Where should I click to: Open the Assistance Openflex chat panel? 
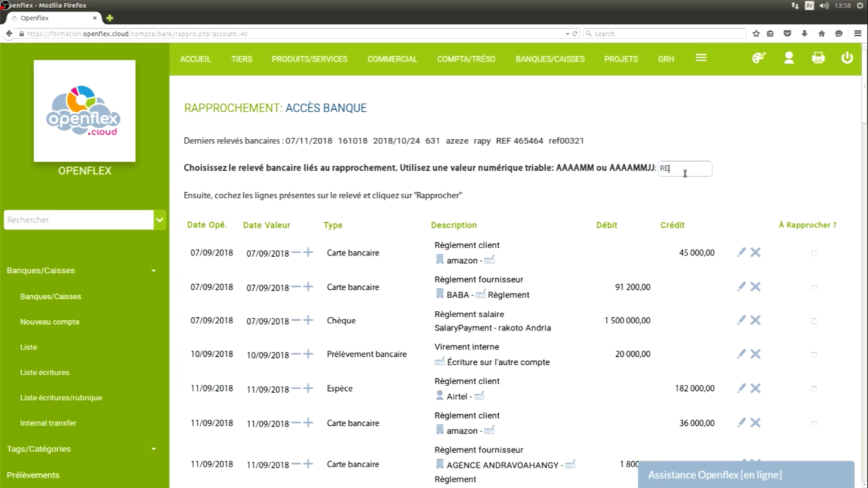pyautogui.click(x=746, y=475)
